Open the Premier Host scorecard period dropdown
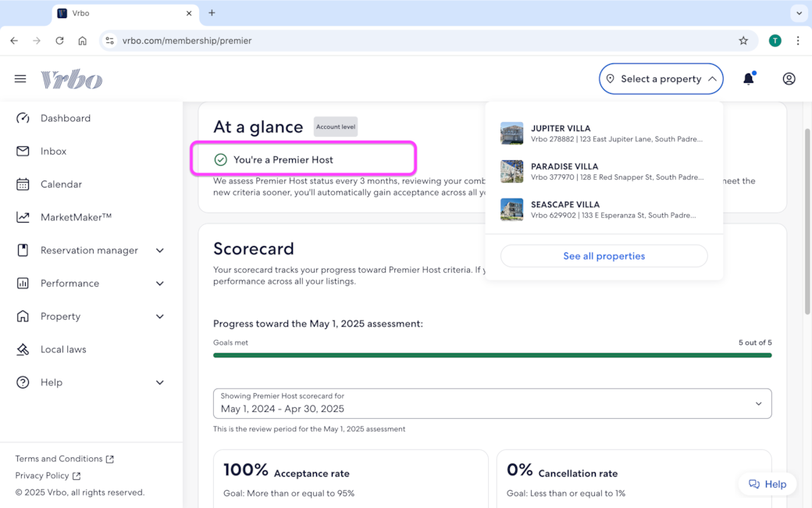812x508 pixels. click(x=492, y=403)
